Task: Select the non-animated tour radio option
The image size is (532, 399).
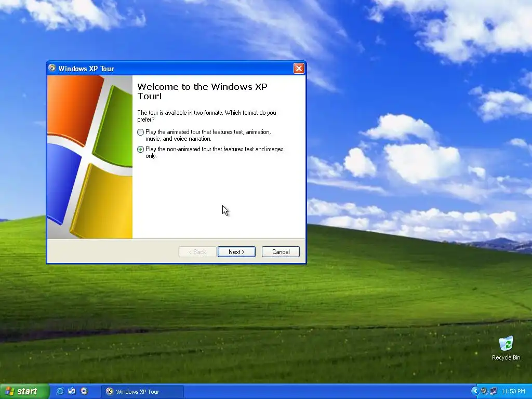Action: [140, 149]
